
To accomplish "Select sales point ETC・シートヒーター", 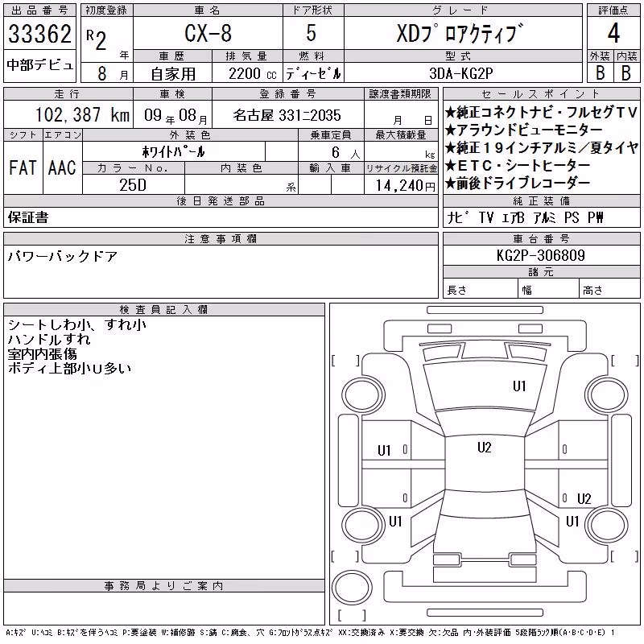I will pos(518,166).
